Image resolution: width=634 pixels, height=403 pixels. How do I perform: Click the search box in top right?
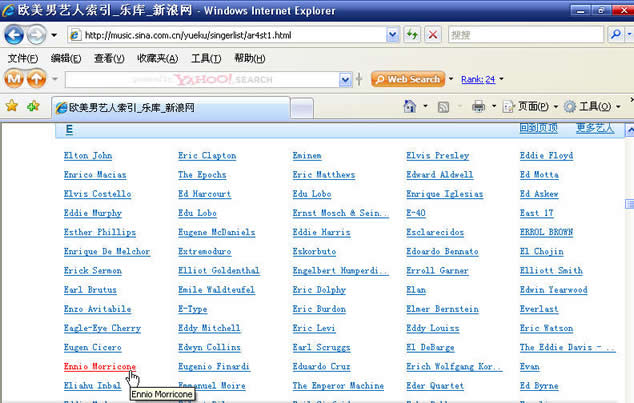526,35
